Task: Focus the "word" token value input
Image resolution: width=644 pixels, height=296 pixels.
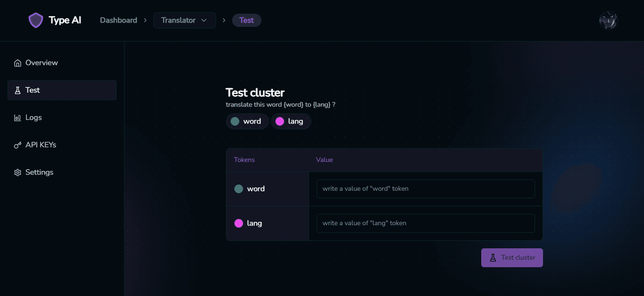Action: (x=426, y=189)
